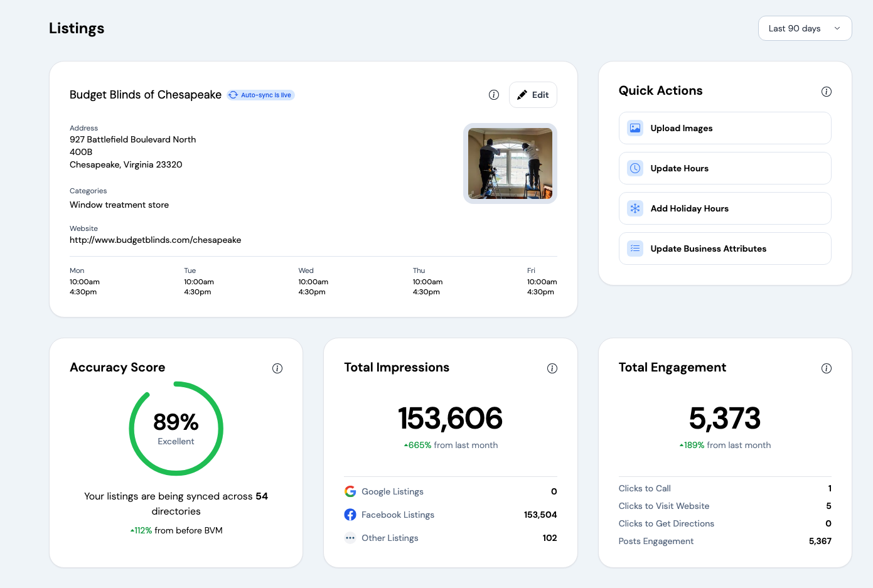Select the Other Listings row label

click(390, 538)
